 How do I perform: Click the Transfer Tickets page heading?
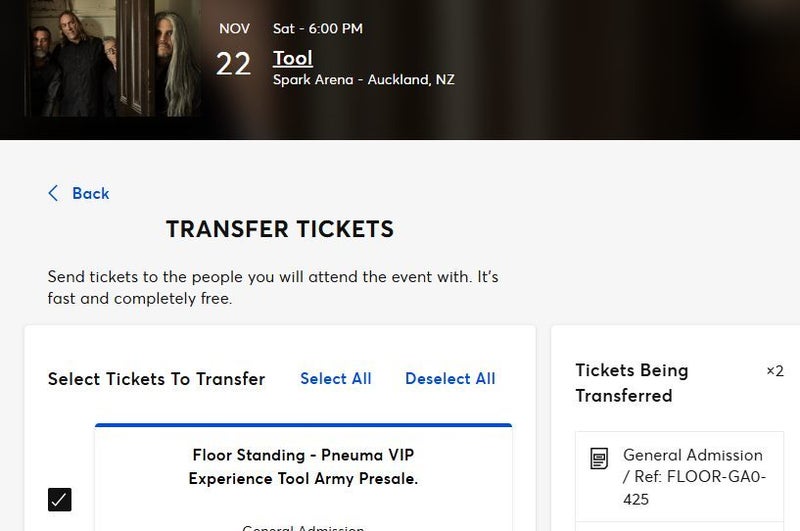pyautogui.click(x=280, y=229)
